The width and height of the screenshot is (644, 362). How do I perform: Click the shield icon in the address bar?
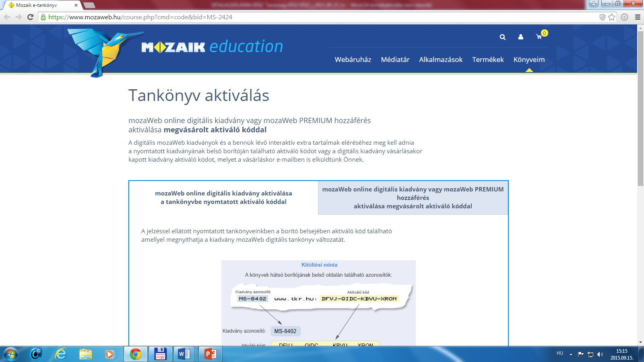[603, 17]
